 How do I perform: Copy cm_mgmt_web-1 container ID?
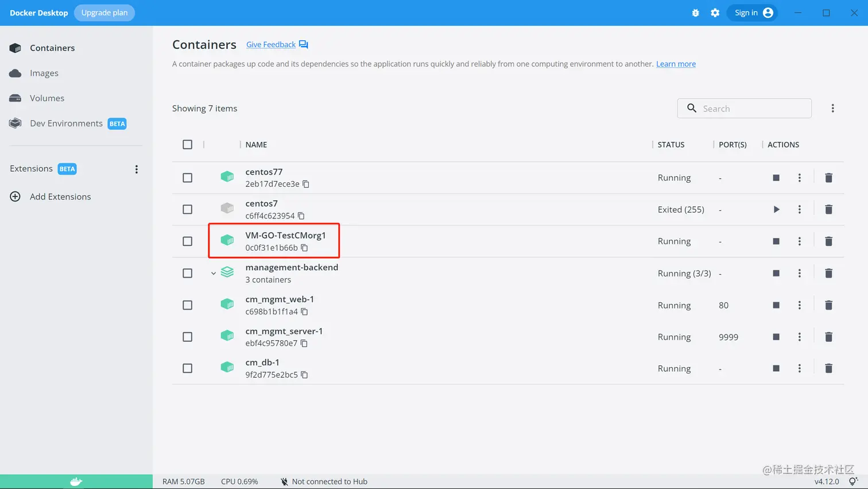[x=304, y=311]
